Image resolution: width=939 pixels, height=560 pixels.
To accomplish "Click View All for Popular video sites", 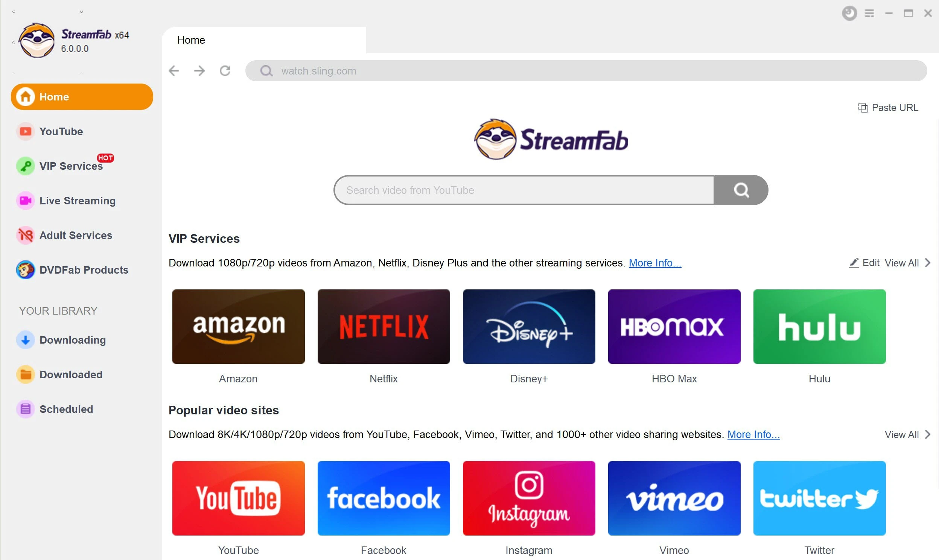I will 902,435.
